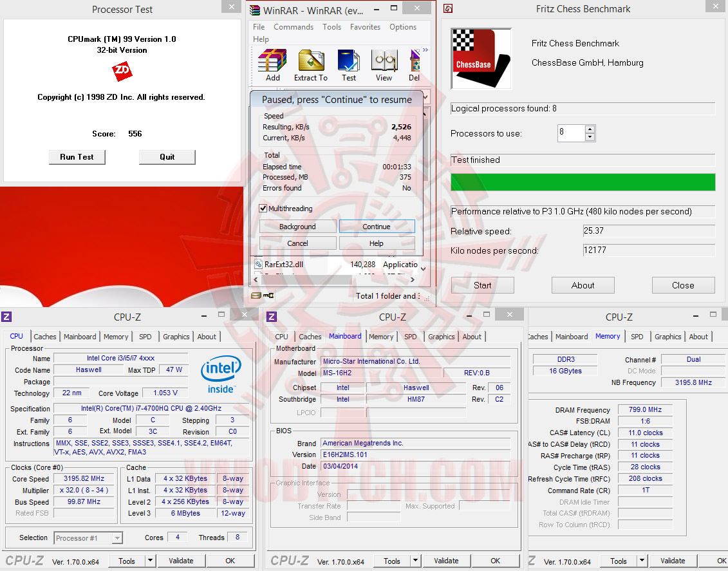Click WinRAR scroll left arrow

[256, 279]
